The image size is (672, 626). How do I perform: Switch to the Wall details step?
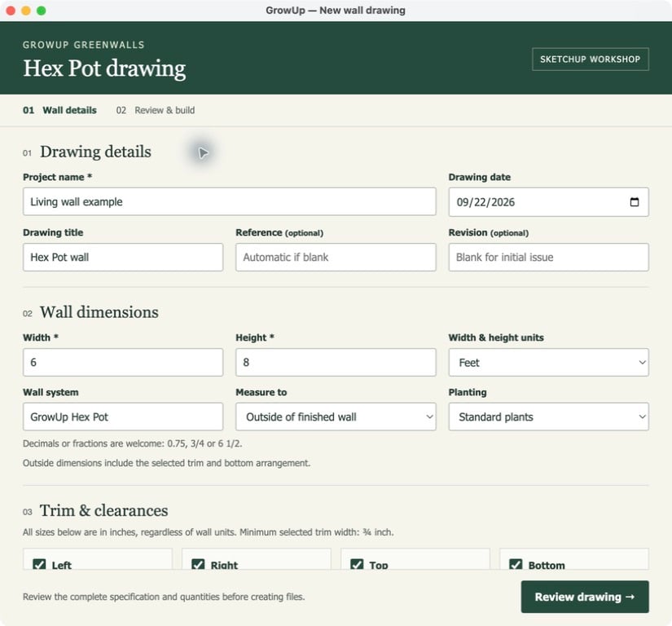tap(59, 110)
